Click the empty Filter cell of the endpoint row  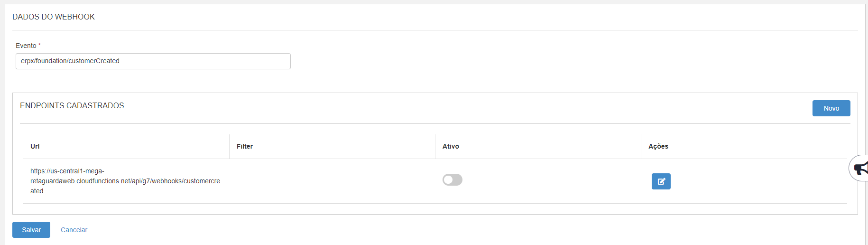coord(332,181)
